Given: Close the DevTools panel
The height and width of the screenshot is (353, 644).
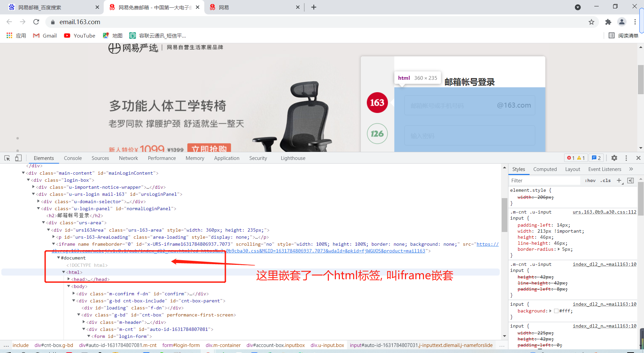Looking at the screenshot, I should pyautogui.click(x=638, y=158).
